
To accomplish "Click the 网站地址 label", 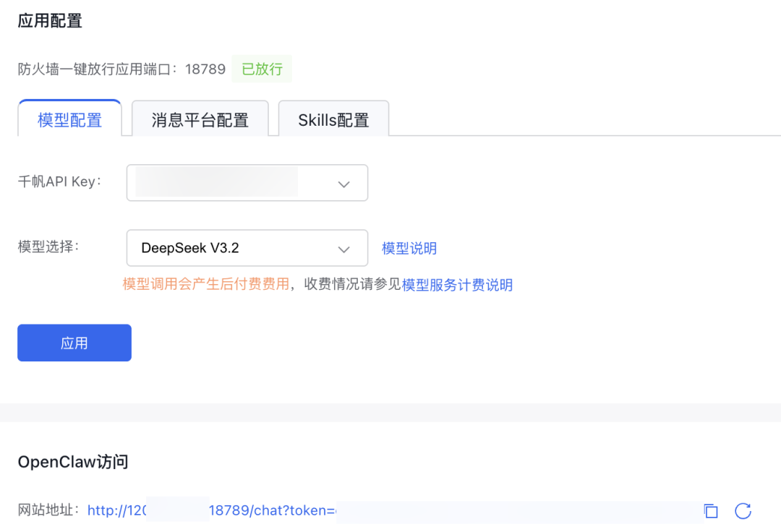I will pyautogui.click(x=48, y=511).
